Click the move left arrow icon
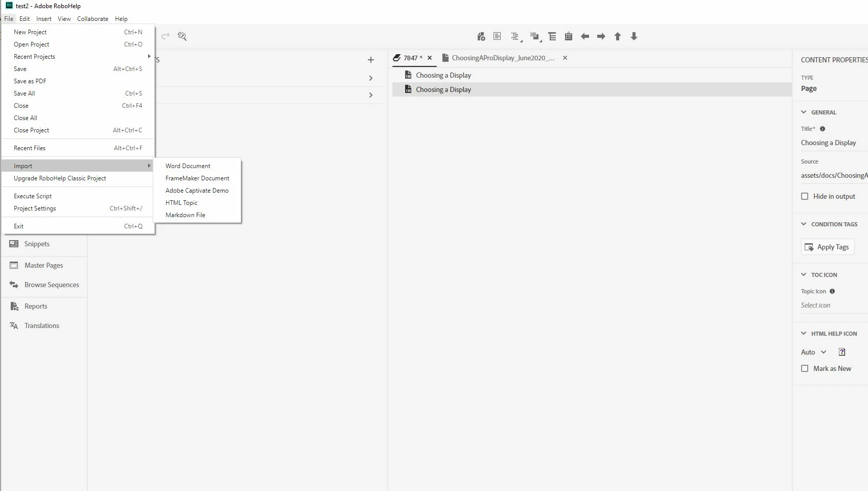Image resolution: width=868 pixels, height=491 pixels. tap(585, 36)
